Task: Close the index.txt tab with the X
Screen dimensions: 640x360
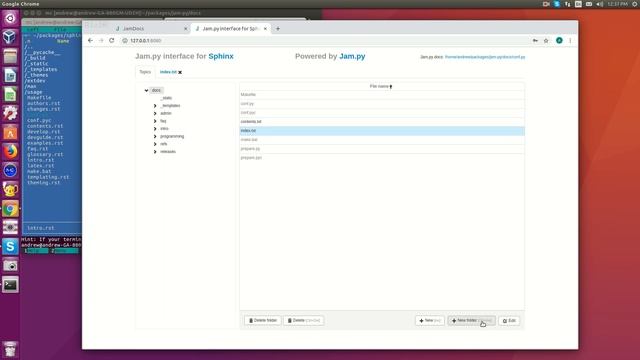Action: click(x=180, y=72)
